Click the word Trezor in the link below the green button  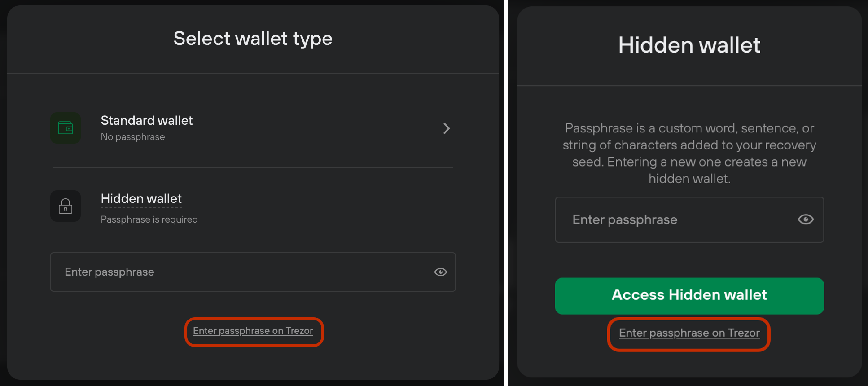(744, 333)
